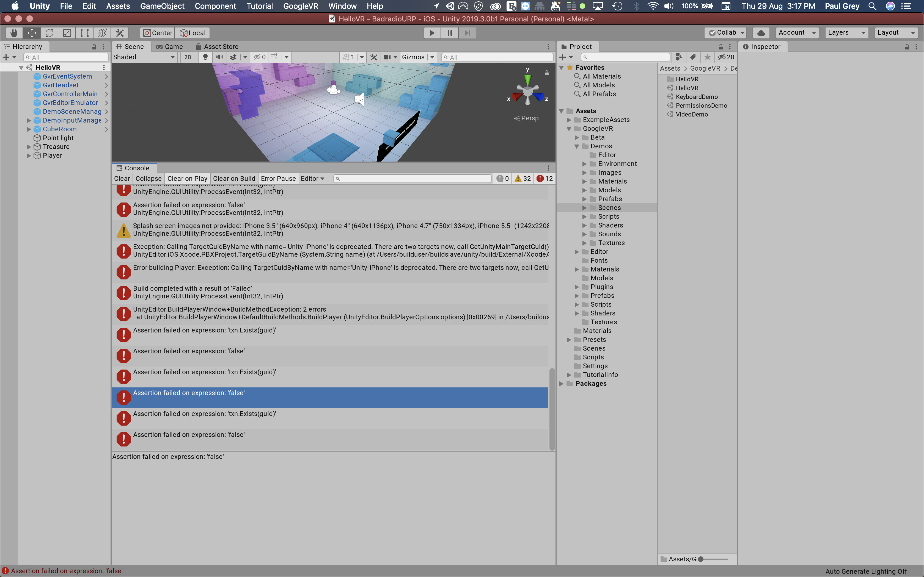Screen dimensions: 924x577
Task: Select the Rotate tool
Action: 49,33
